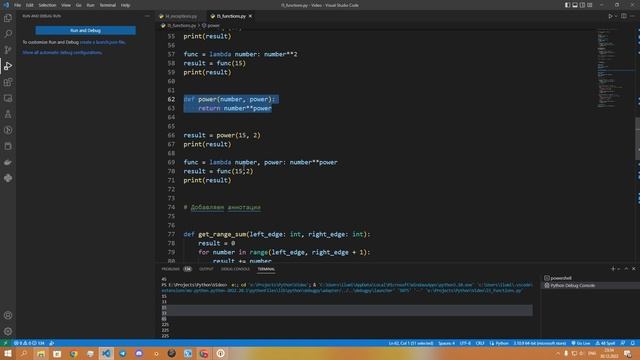Click the Spaces: 4 indentation status item
This screenshot has width=640, height=360.
coord(446,343)
